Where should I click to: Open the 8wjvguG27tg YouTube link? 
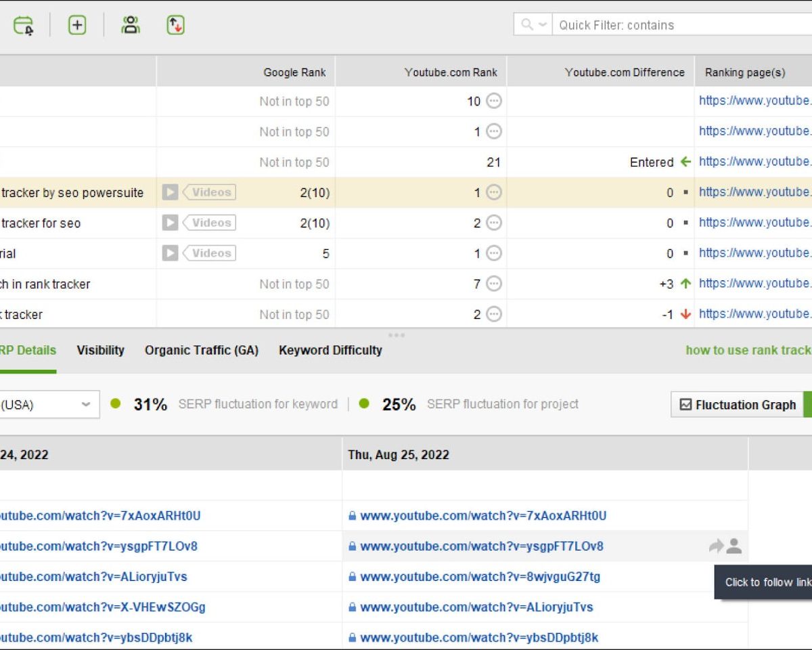click(x=480, y=577)
